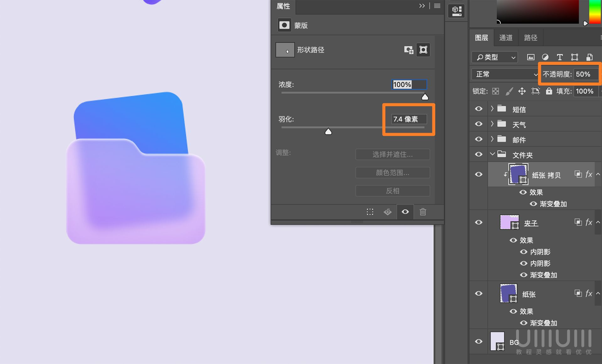Select the Smart Objects filter icon
Image resolution: width=602 pixels, height=364 pixels.
pos(589,57)
